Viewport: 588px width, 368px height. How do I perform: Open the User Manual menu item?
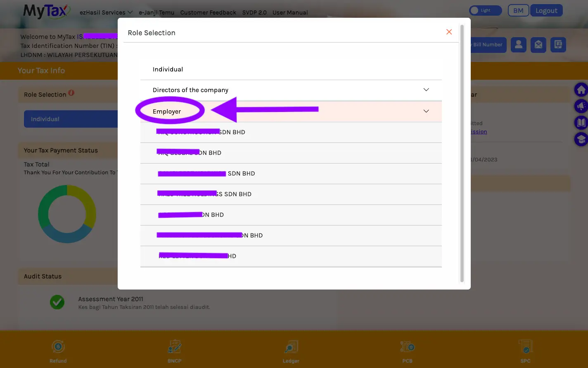(290, 12)
